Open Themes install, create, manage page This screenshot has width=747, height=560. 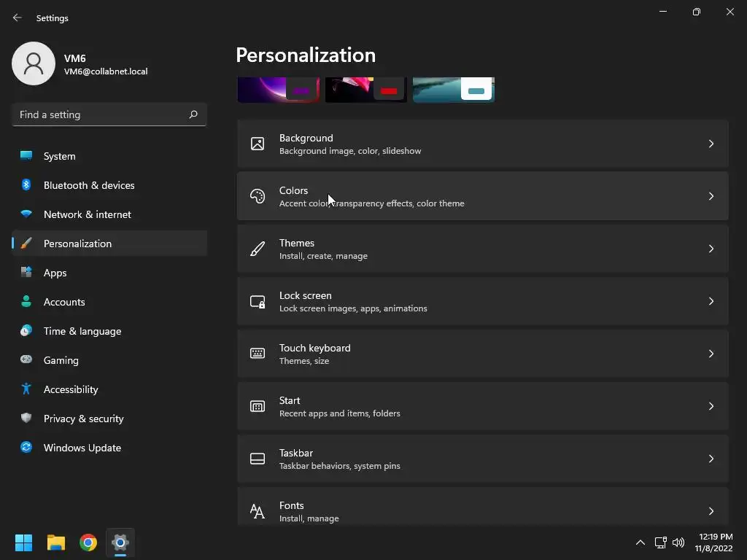(481, 249)
